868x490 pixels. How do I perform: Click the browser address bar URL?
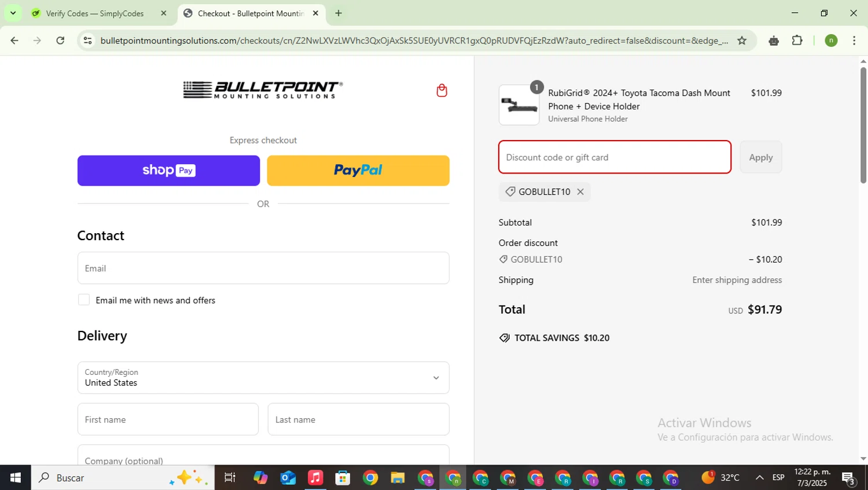pos(414,40)
